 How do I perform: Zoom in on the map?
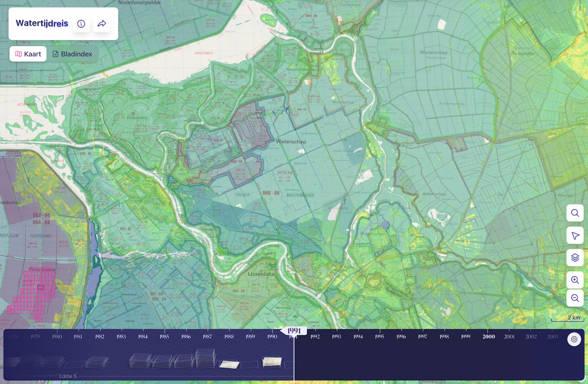[575, 280]
